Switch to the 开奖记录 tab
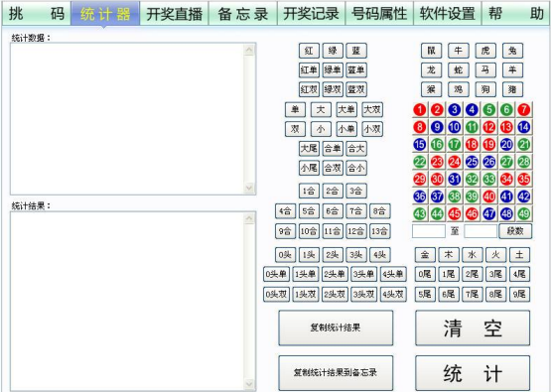 pos(311,13)
